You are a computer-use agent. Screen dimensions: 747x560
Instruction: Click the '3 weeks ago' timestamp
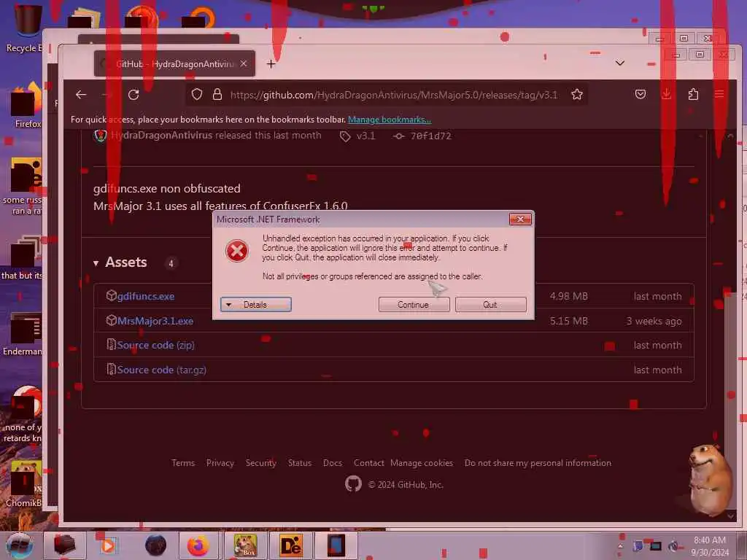point(654,321)
